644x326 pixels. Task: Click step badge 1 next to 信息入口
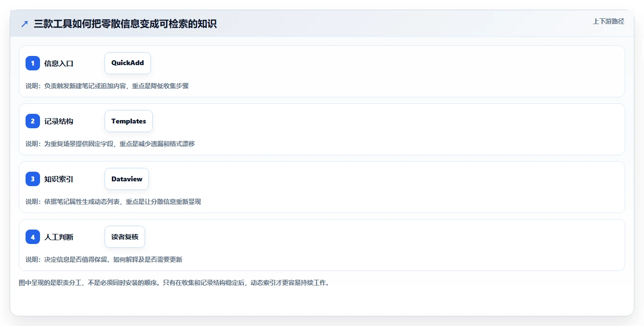tap(33, 63)
